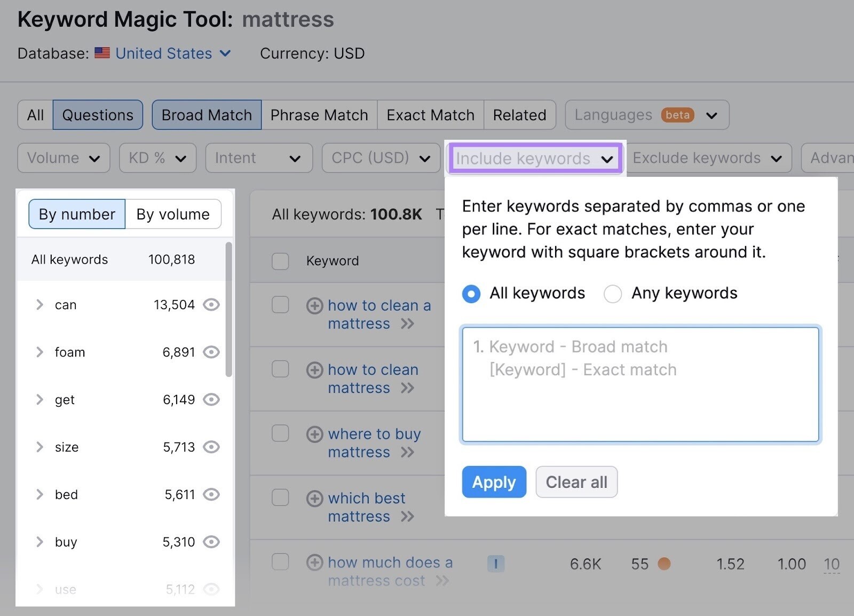This screenshot has width=854, height=616.
Task: Collapse the Include keywords dropdown
Action: tap(535, 159)
